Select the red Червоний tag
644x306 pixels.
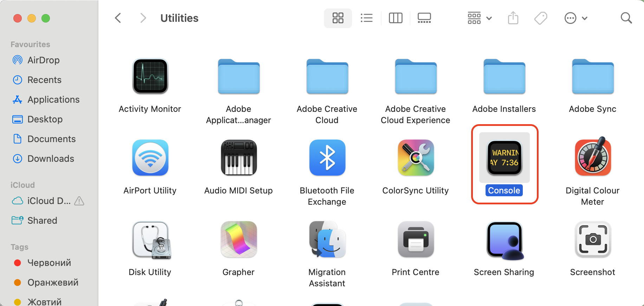tap(49, 263)
